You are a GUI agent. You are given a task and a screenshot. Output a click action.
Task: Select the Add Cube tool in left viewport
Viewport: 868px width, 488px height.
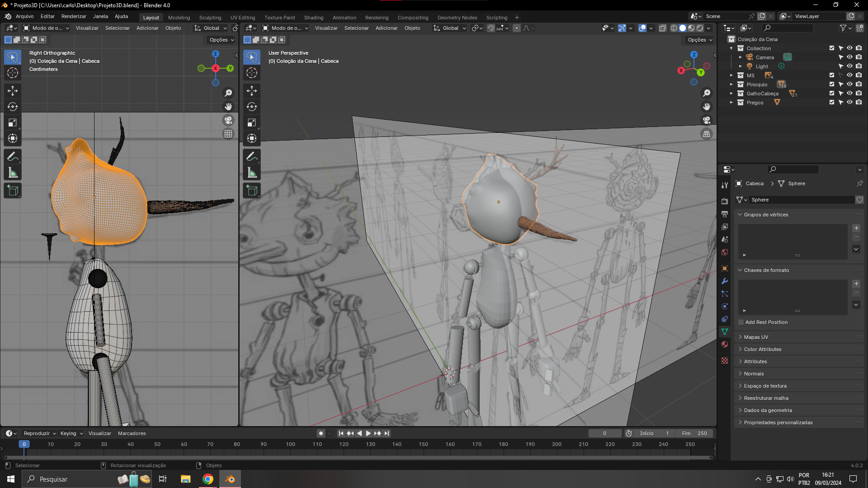[13, 191]
